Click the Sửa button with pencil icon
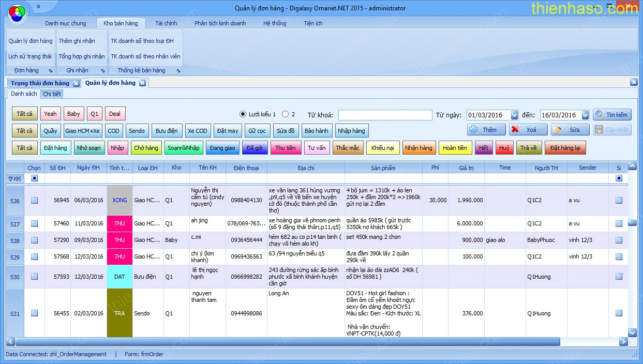Image resolution: width=643 pixels, height=364 pixels. [570, 130]
